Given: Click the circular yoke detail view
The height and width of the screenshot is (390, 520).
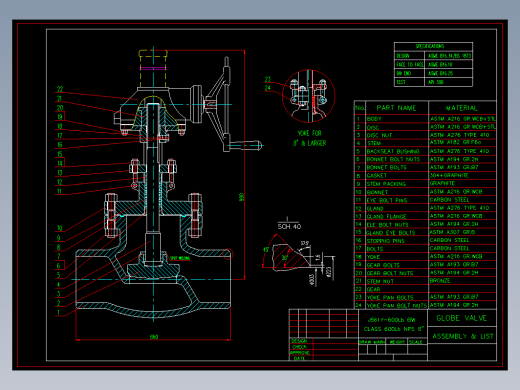Looking at the screenshot, I should point(308,96).
